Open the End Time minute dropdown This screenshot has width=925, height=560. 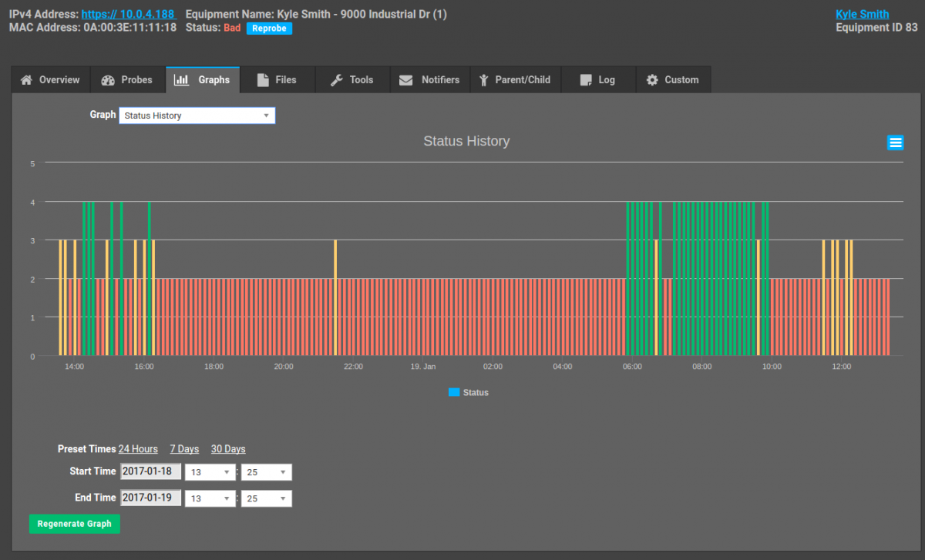tap(266, 498)
